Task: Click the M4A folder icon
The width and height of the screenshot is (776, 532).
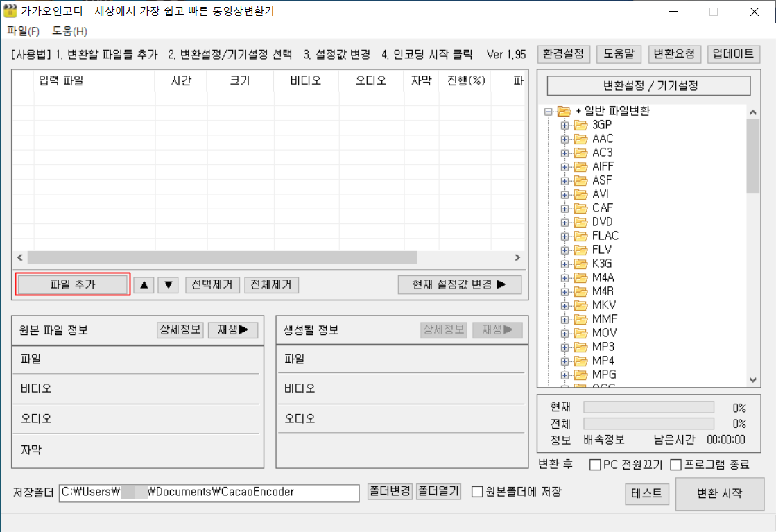Action: point(580,277)
